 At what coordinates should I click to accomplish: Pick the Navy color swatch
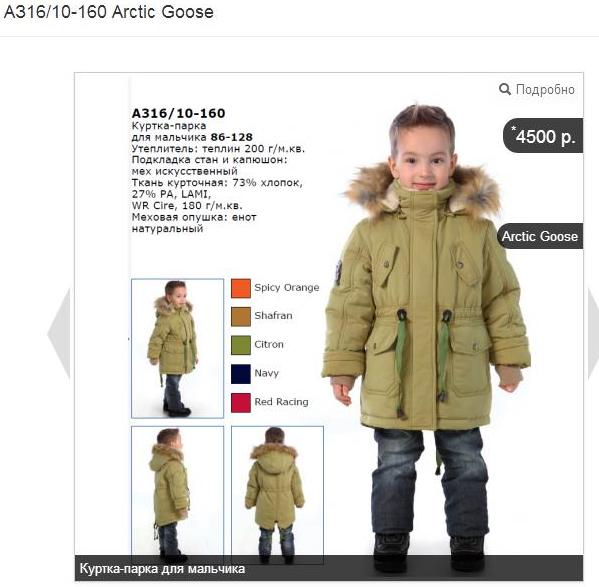coord(241,374)
